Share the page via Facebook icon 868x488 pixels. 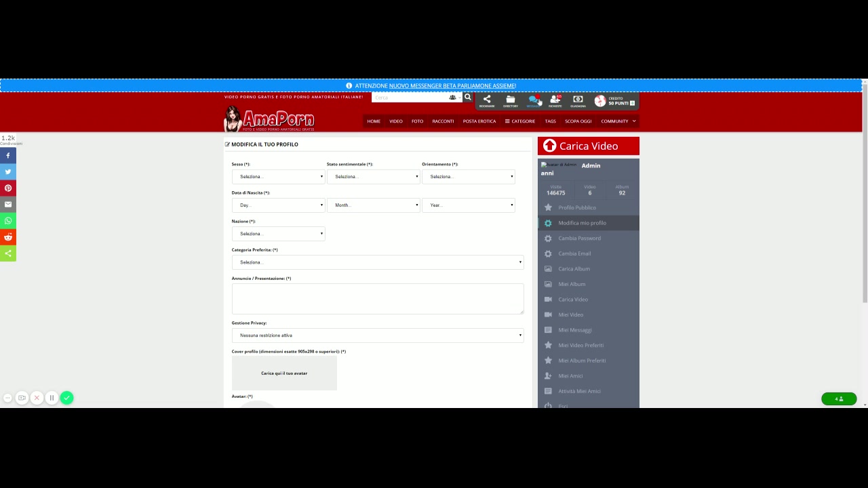pos(8,156)
